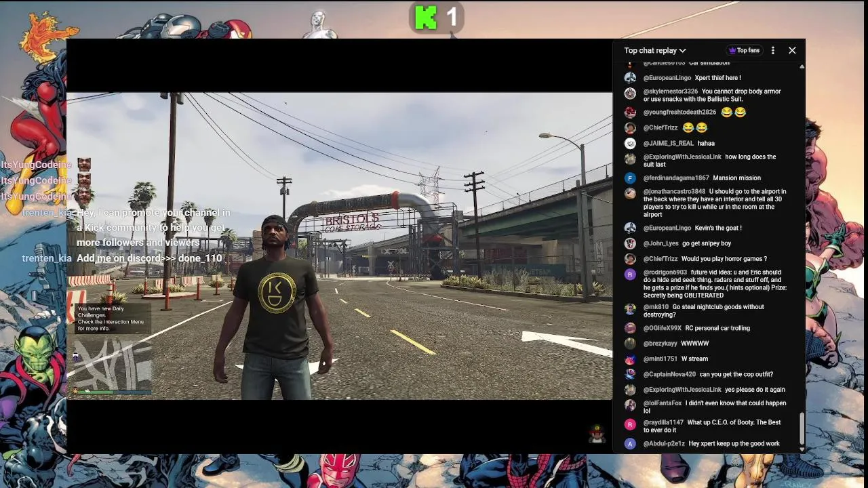The width and height of the screenshot is (868, 488).
Task: Click @ChiefTrizz avatar beside laughing emojis
Action: pyautogui.click(x=630, y=128)
